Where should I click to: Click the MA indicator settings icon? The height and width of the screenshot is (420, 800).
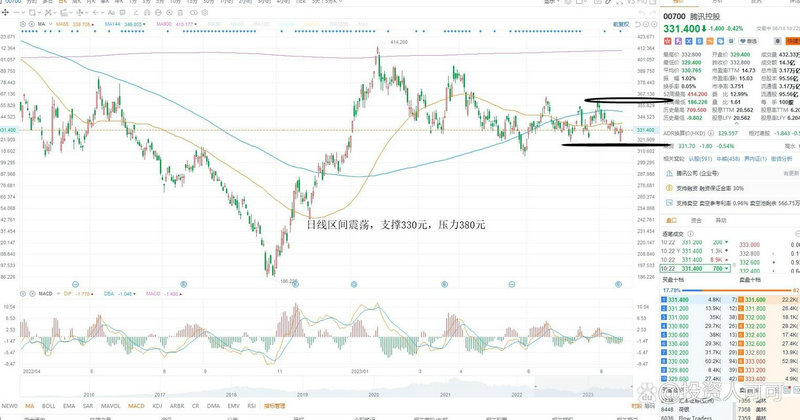23,24
